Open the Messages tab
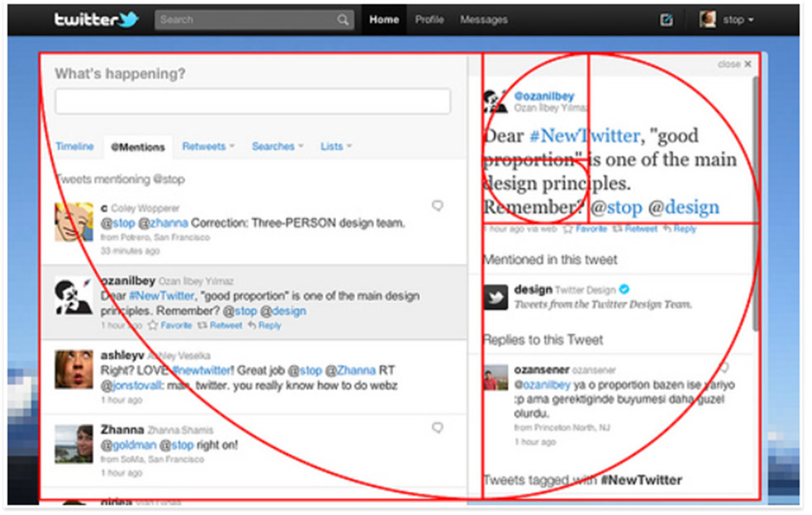Image resolution: width=812 pixels, height=515 pixels. [484, 20]
